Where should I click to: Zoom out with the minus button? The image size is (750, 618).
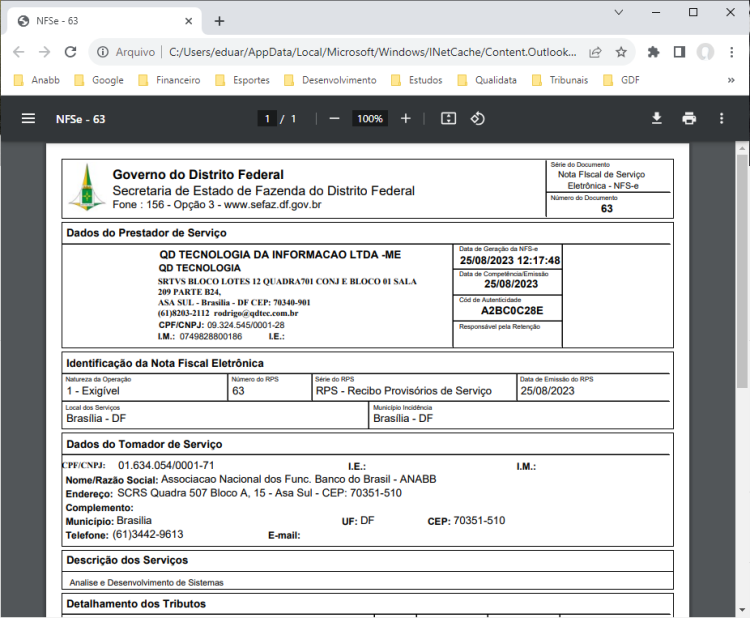click(x=334, y=118)
